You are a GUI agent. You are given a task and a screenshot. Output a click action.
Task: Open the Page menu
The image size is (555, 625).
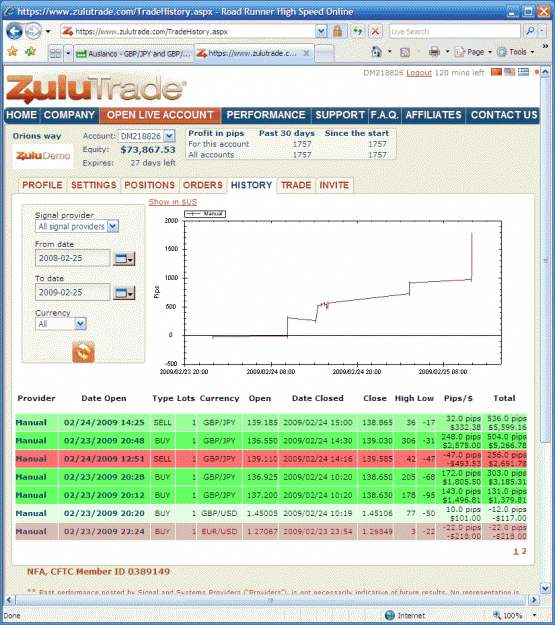[x=473, y=52]
